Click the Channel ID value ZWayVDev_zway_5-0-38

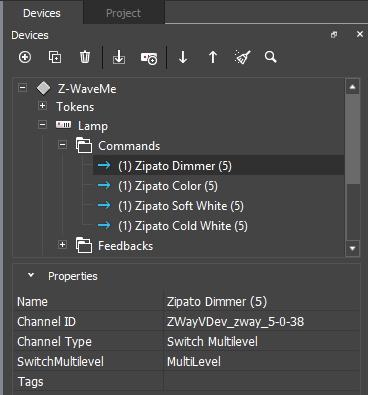click(262, 322)
